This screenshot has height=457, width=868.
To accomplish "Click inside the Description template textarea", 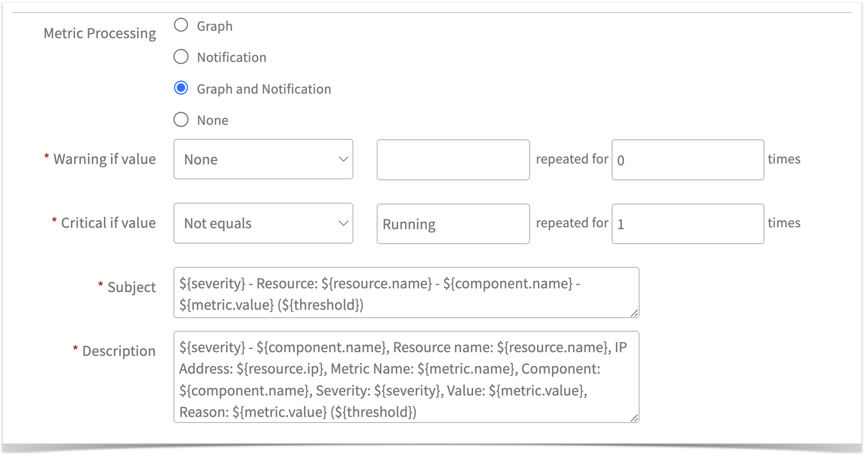I will pos(406,377).
